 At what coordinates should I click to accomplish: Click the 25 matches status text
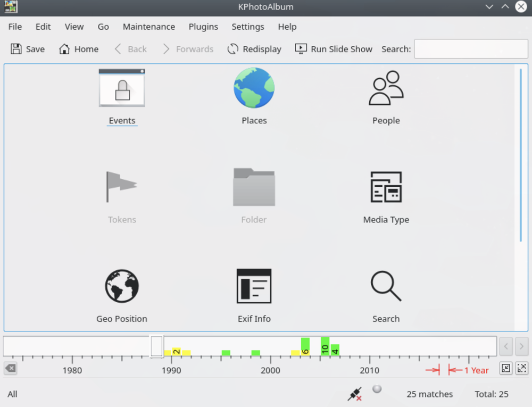tap(429, 394)
